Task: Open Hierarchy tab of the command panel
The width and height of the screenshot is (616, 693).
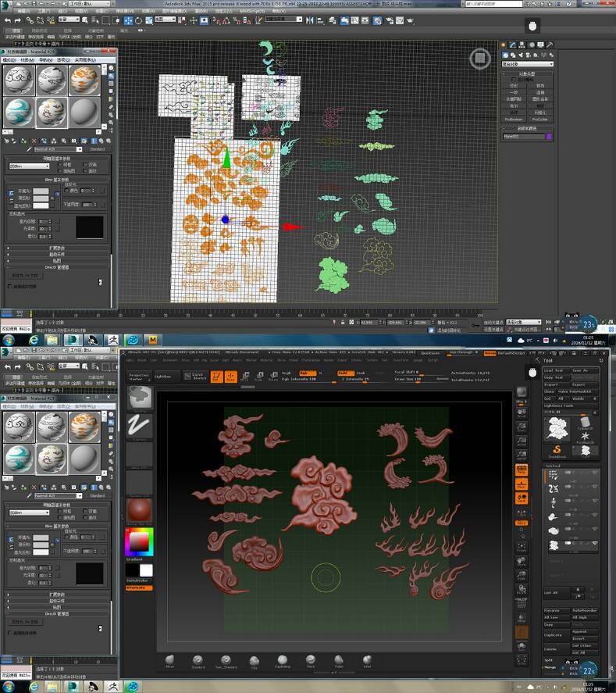Action: [x=522, y=45]
